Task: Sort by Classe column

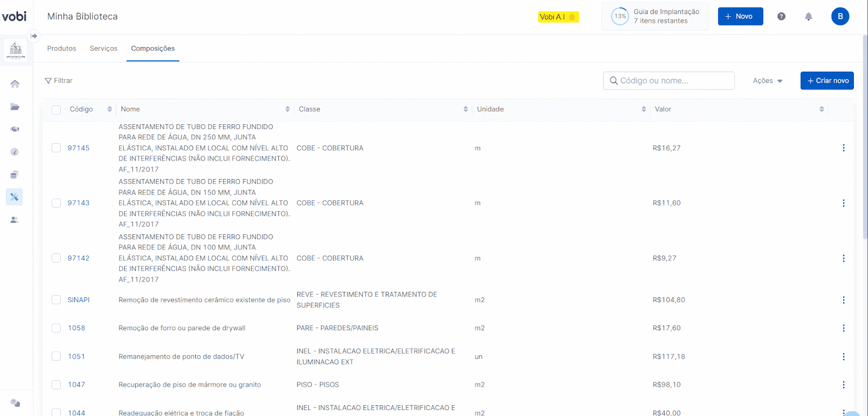Action: (x=465, y=109)
